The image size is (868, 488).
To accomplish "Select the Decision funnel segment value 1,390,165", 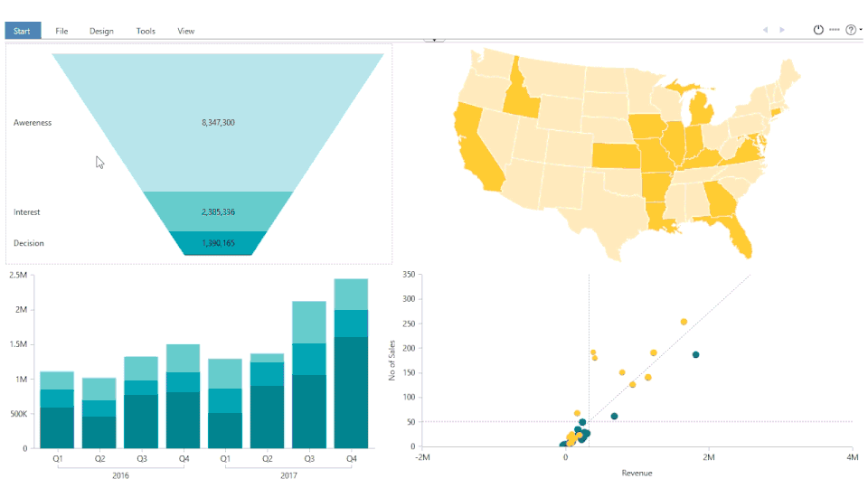I will (x=218, y=243).
